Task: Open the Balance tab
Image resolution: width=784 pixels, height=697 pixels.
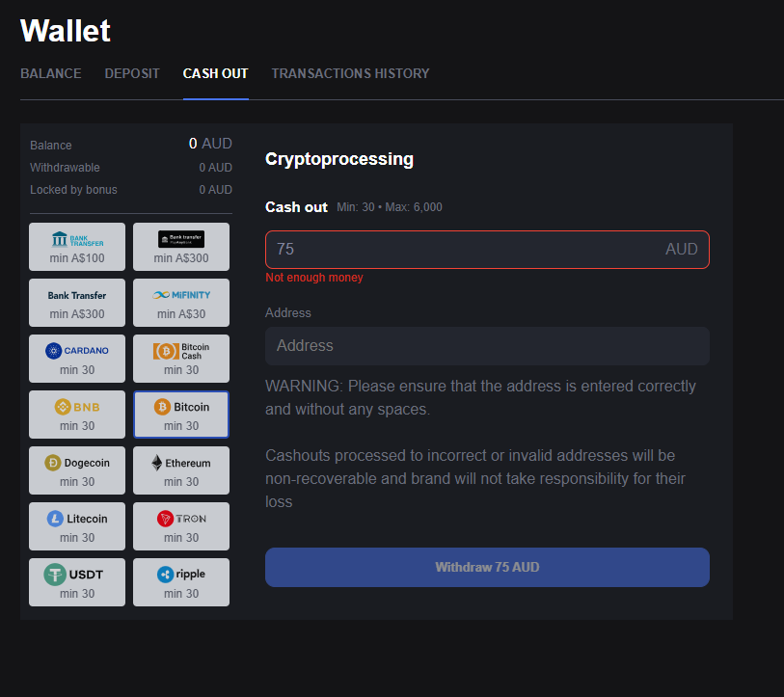Action: [51, 73]
